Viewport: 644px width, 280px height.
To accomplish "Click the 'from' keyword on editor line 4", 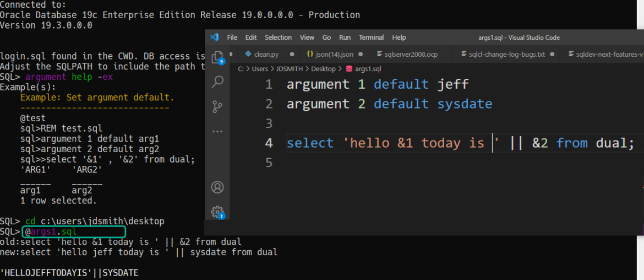I will tap(572, 143).
